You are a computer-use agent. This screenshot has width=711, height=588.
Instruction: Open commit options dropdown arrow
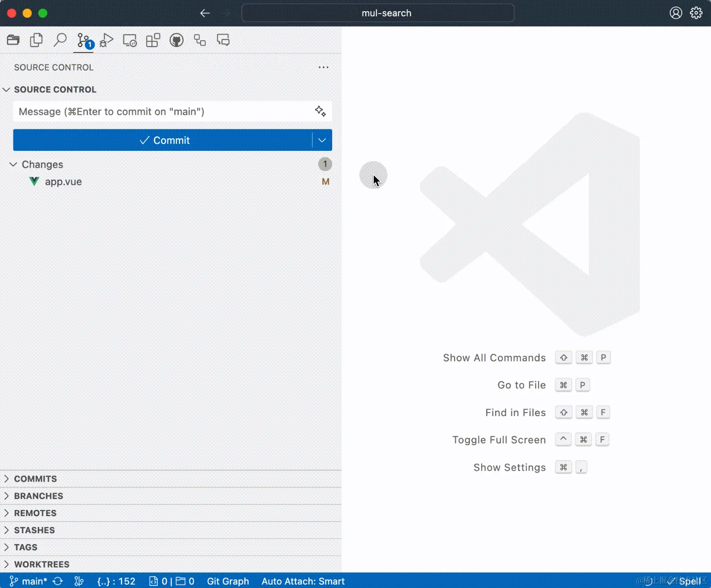pos(322,140)
